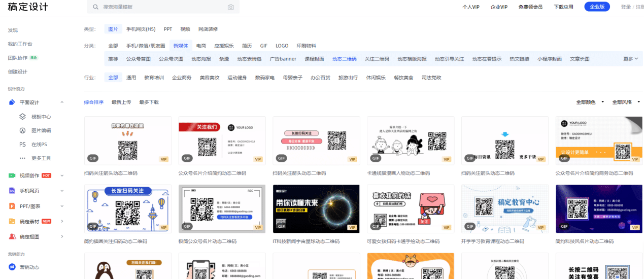This screenshot has height=279, width=644.
Task: Select the PPT type tab
Action: tap(168, 29)
